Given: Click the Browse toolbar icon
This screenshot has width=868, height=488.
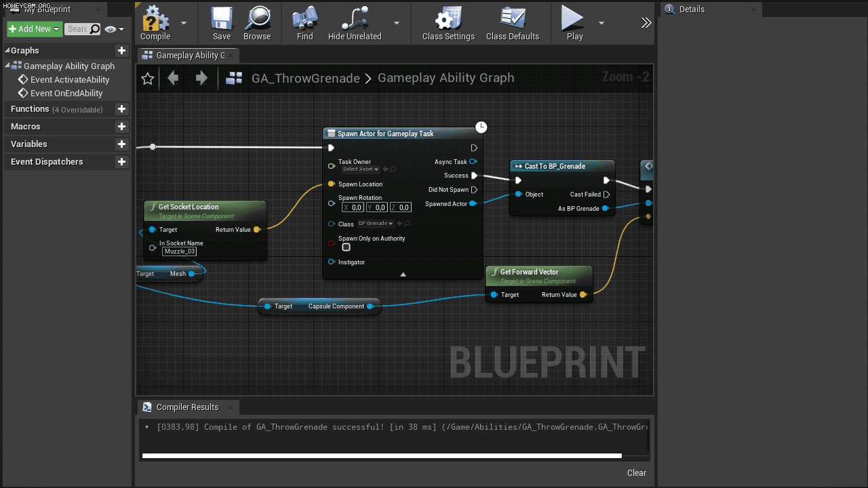Looking at the screenshot, I should 257,23.
